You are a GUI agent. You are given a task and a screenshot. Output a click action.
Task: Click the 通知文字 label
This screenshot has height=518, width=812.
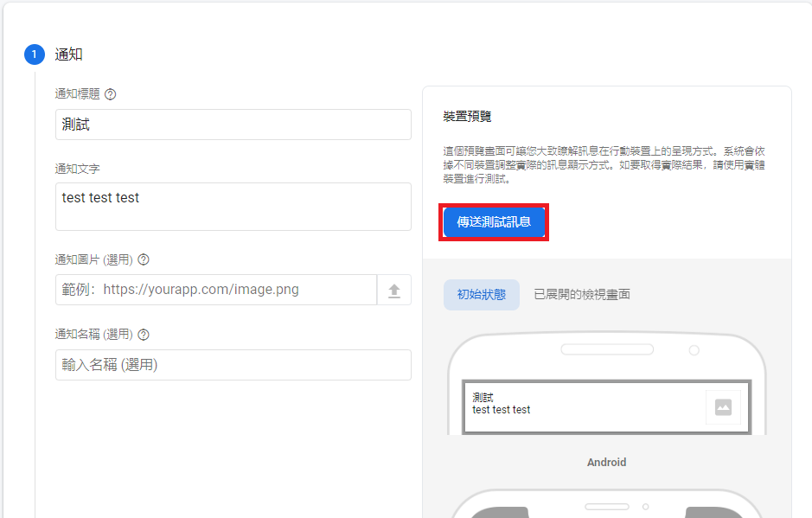click(x=77, y=169)
